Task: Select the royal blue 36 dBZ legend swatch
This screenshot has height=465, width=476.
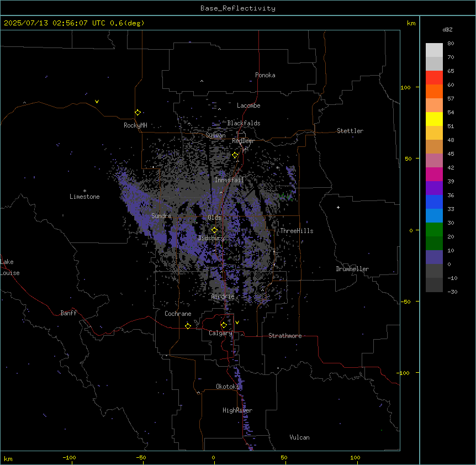Action: coord(434,202)
